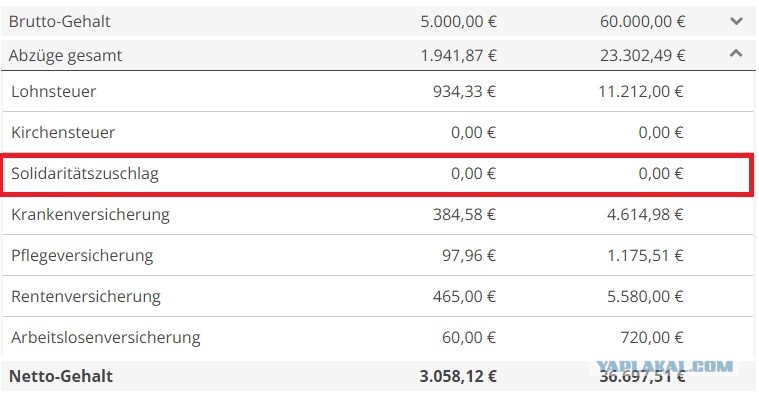The image size is (759, 396).
Task: Select the Kirchensteuer row label
Action: [63, 132]
